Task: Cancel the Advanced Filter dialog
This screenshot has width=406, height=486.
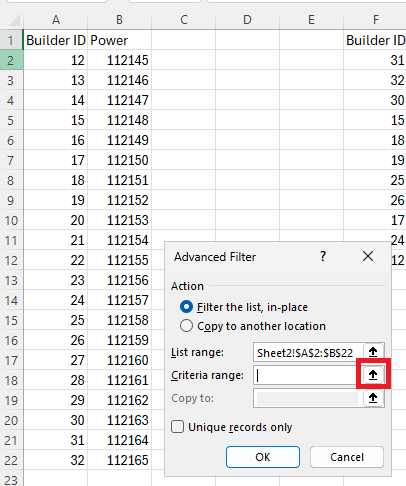Action: click(347, 457)
